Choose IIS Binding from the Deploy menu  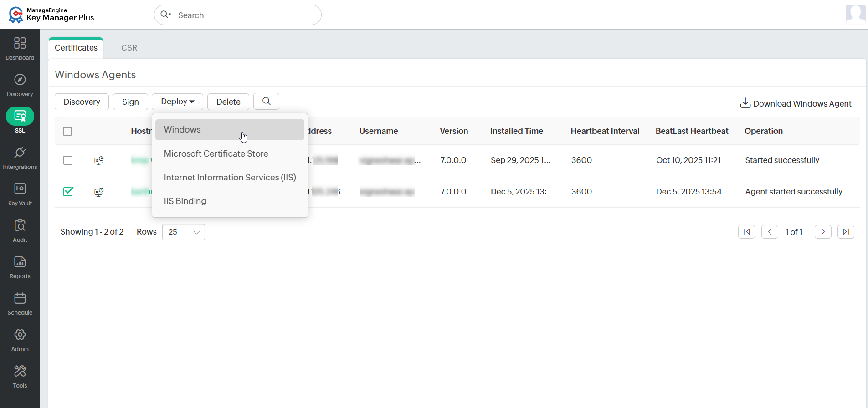coord(230,201)
